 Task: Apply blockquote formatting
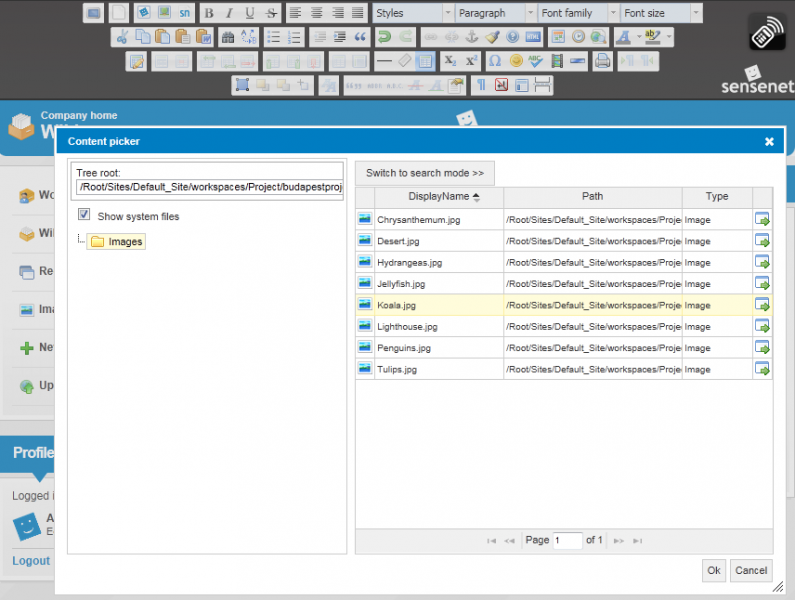pyautogui.click(x=360, y=37)
